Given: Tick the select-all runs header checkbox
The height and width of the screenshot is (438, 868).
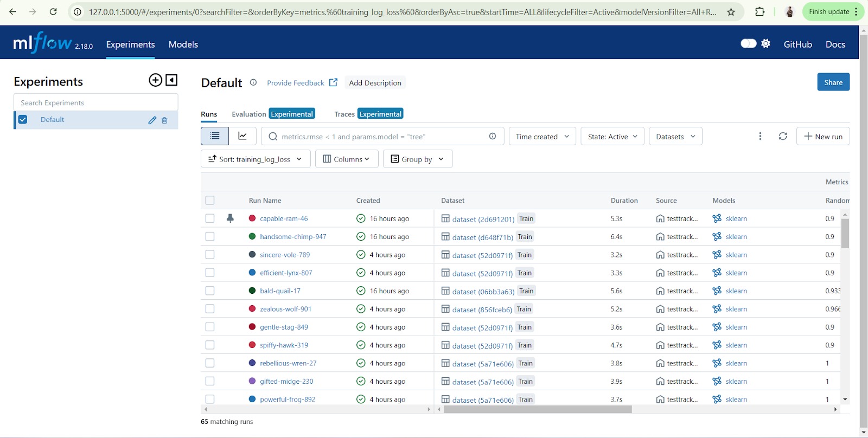Looking at the screenshot, I should (210, 201).
